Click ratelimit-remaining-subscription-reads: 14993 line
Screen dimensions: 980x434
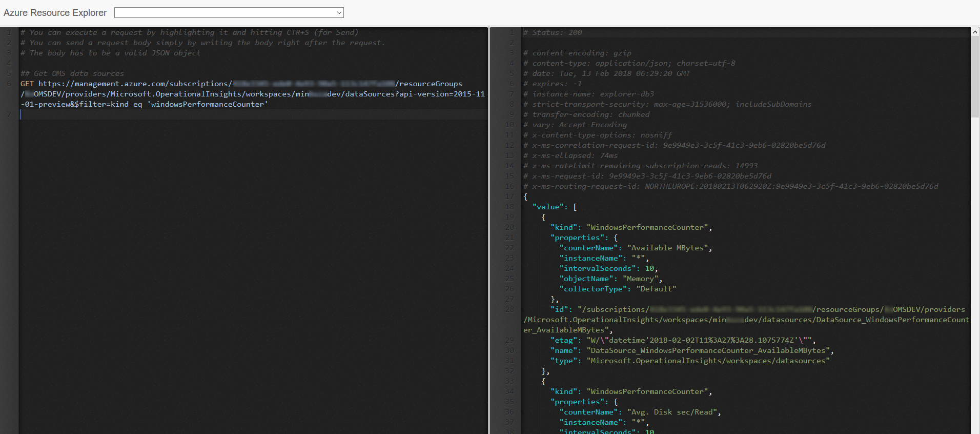tap(641, 166)
